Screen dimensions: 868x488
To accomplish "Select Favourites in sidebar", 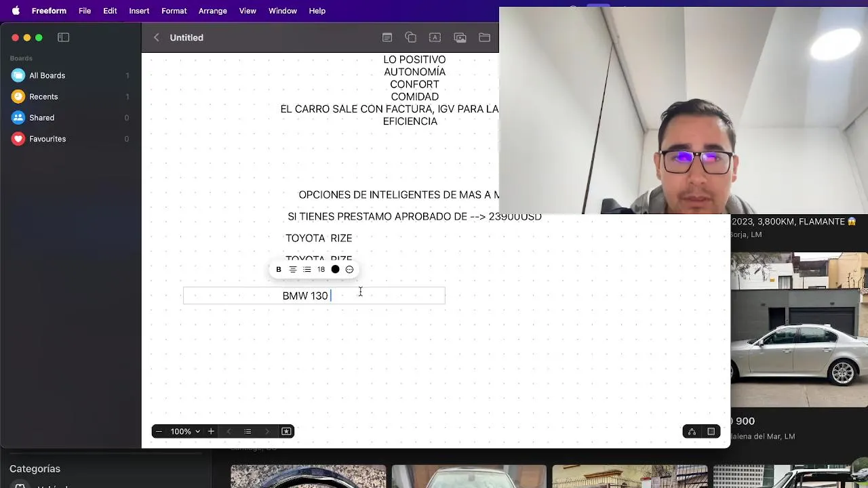I will click(x=71, y=139).
